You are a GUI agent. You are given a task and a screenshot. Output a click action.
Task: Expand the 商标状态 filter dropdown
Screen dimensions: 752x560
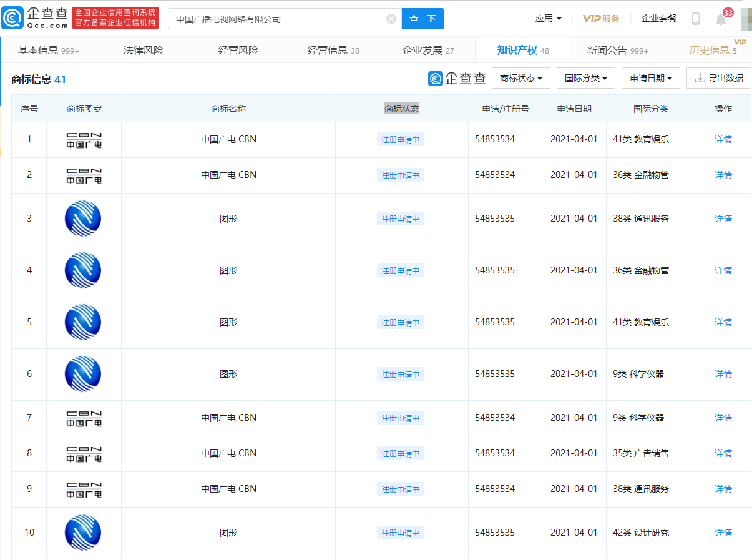(x=521, y=78)
